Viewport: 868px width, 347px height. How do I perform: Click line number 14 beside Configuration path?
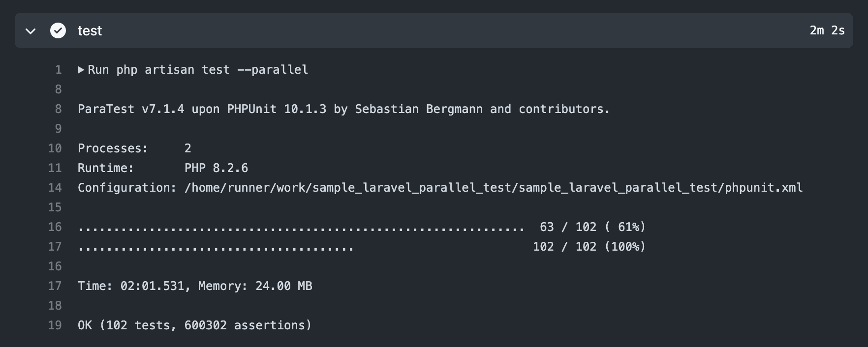point(55,187)
